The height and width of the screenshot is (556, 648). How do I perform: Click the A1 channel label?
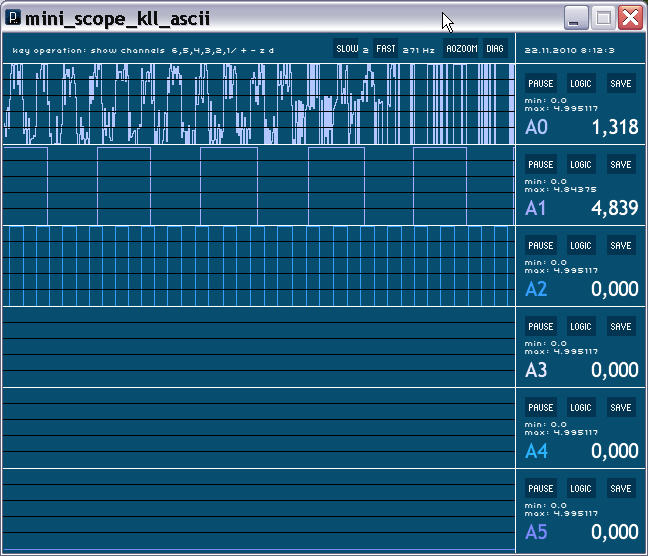pyautogui.click(x=536, y=208)
